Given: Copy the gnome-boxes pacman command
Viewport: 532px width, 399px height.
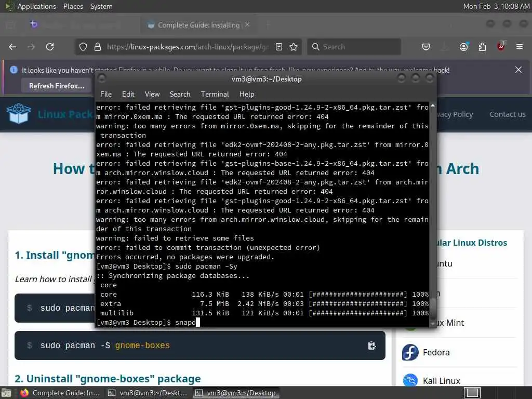Looking at the screenshot, I should click(x=372, y=345).
